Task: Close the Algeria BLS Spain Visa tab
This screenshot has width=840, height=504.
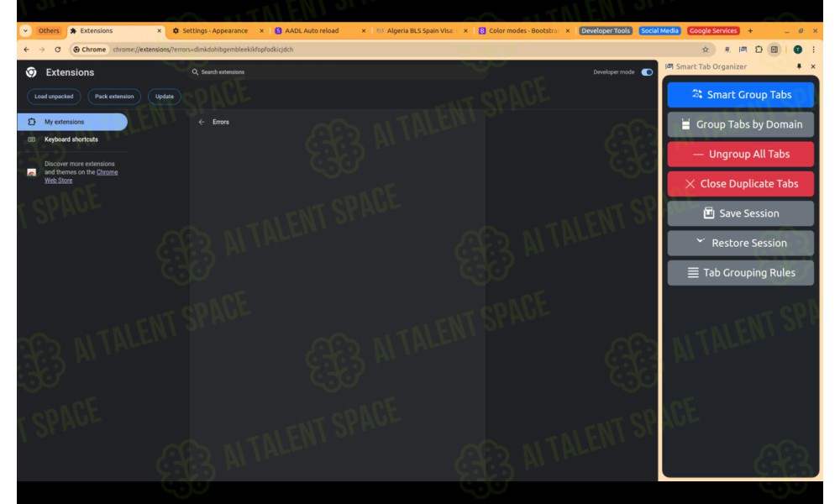Action: point(465,31)
